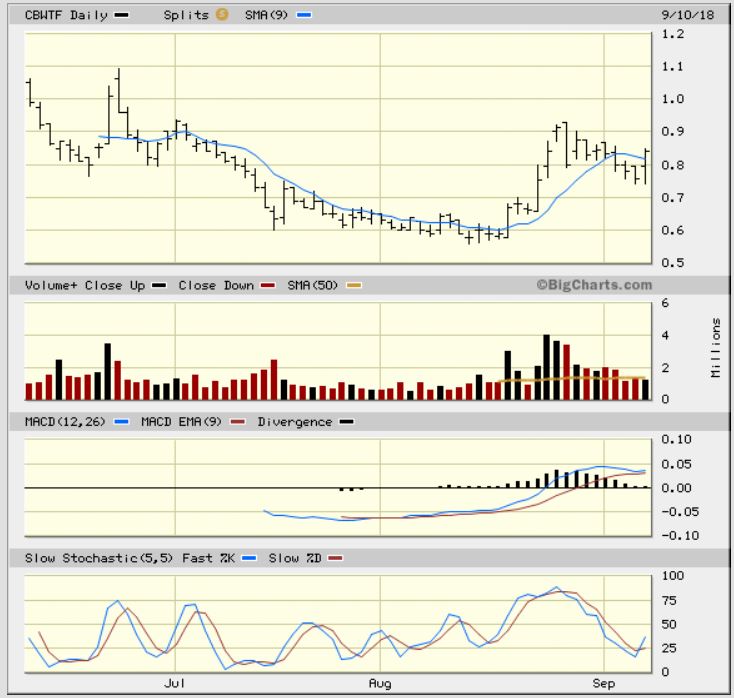Click the 1.1 price axis label
The image size is (734, 698).
[673, 66]
